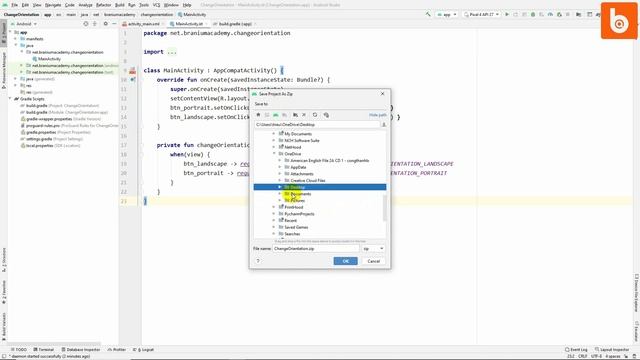This screenshot has height=360, width=640.
Task: Click the Delete icon in Save dialog toolbar
Action: click(304, 115)
